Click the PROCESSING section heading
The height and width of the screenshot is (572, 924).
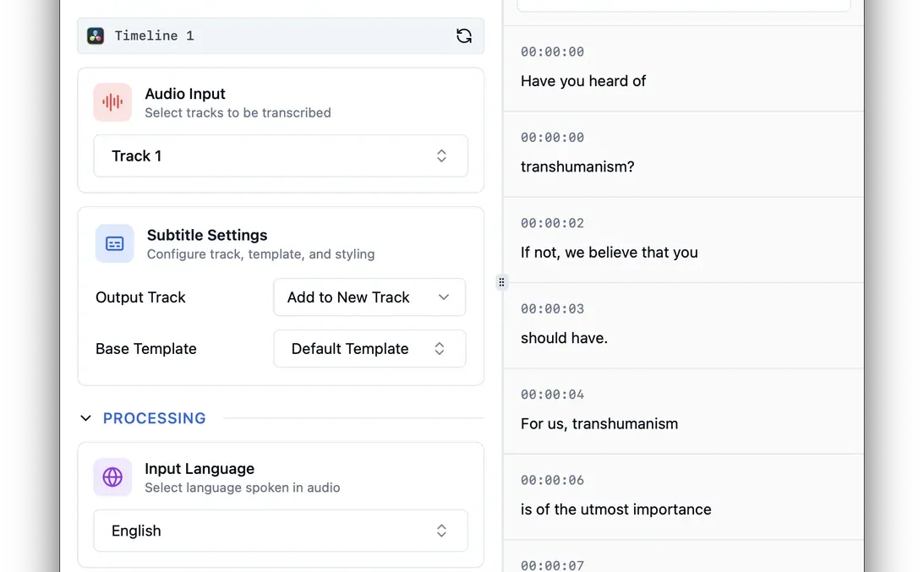click(x=155, y=418)
